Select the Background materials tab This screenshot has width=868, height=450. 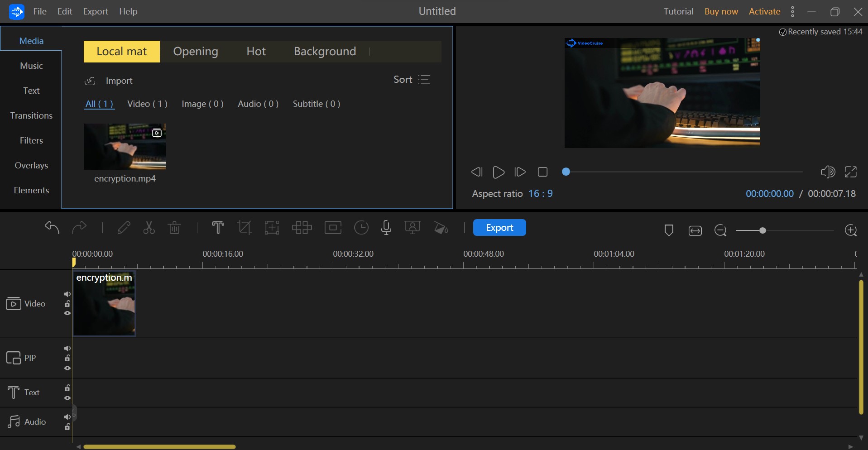click(x=325, y=51)
